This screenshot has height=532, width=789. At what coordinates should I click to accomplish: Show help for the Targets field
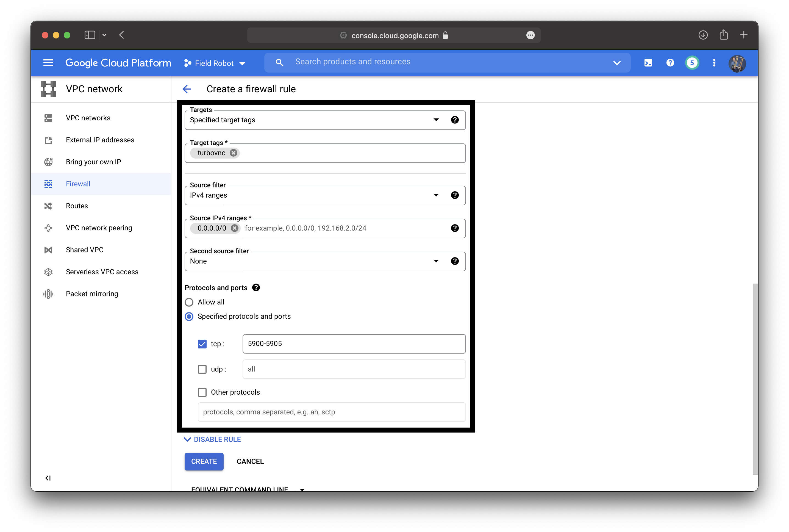[455, 120]
